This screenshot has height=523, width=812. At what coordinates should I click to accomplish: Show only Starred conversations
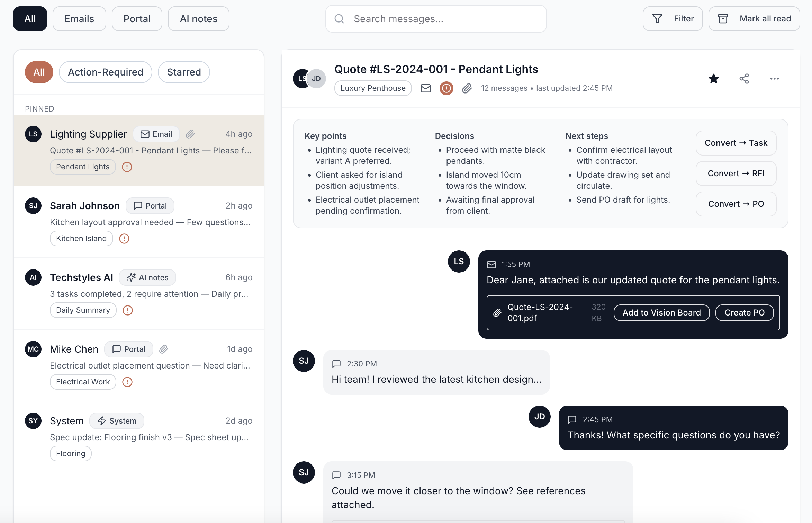184,72
